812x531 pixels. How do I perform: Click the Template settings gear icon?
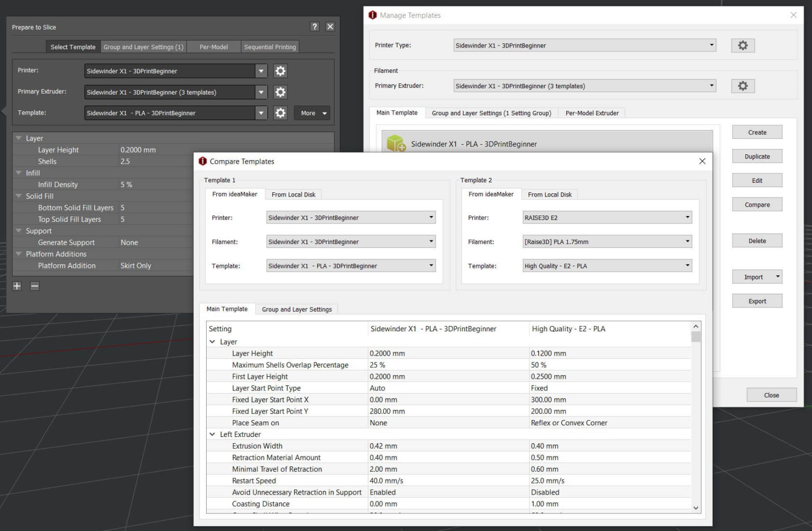(x=280, y=113)
